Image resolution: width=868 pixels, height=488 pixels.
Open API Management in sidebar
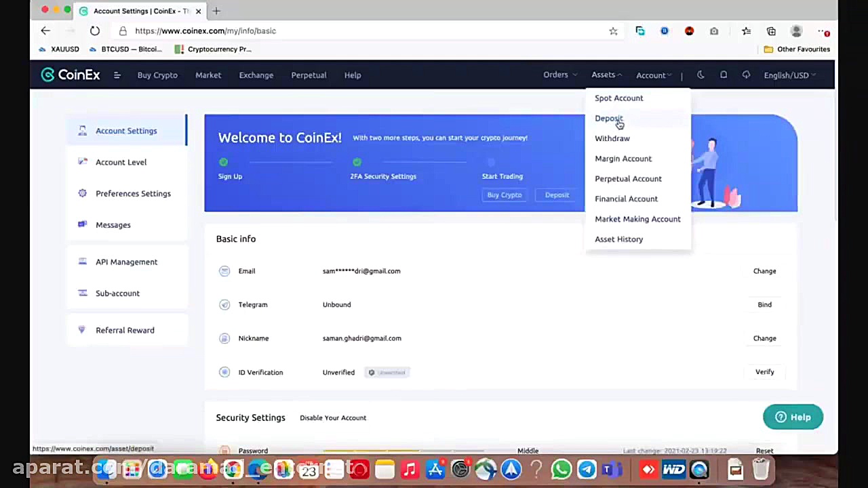pyautogui.click(x=126, y=262)
